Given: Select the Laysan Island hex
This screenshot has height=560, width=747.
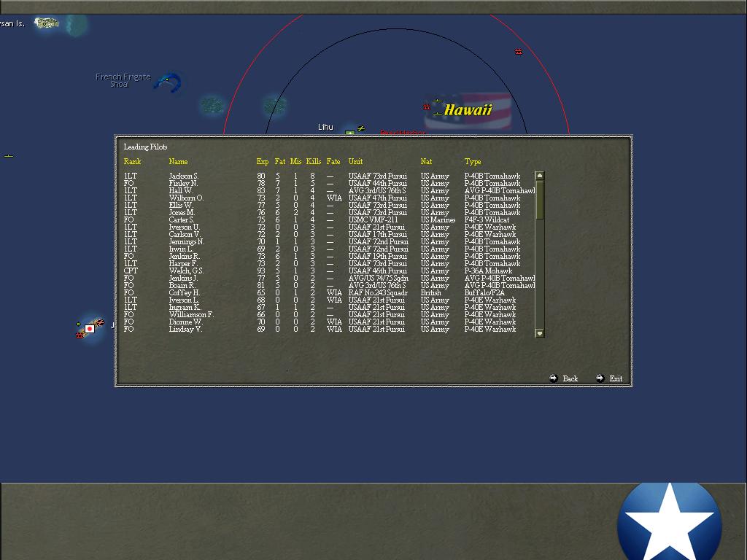Looking at the screenshot, I should pos(47,23).
